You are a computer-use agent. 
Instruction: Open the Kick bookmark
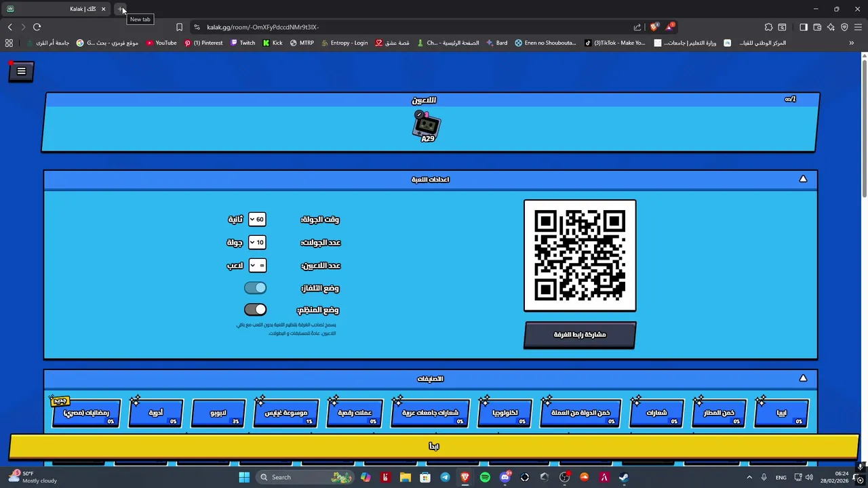(273, 43)
